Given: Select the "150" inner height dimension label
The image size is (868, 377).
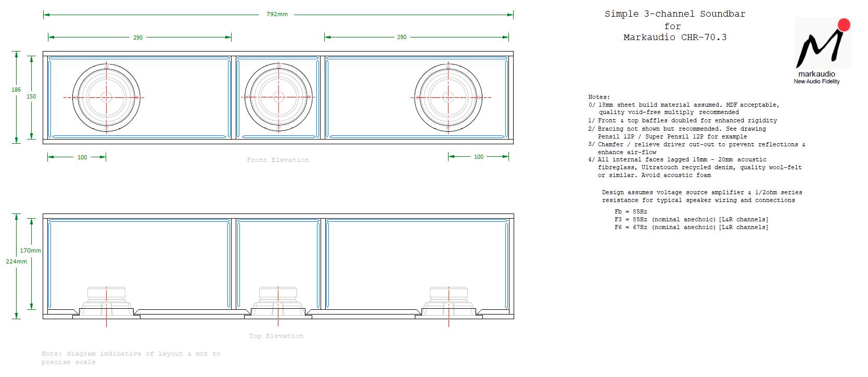Looking at the screenshot, I should point(31,96).
